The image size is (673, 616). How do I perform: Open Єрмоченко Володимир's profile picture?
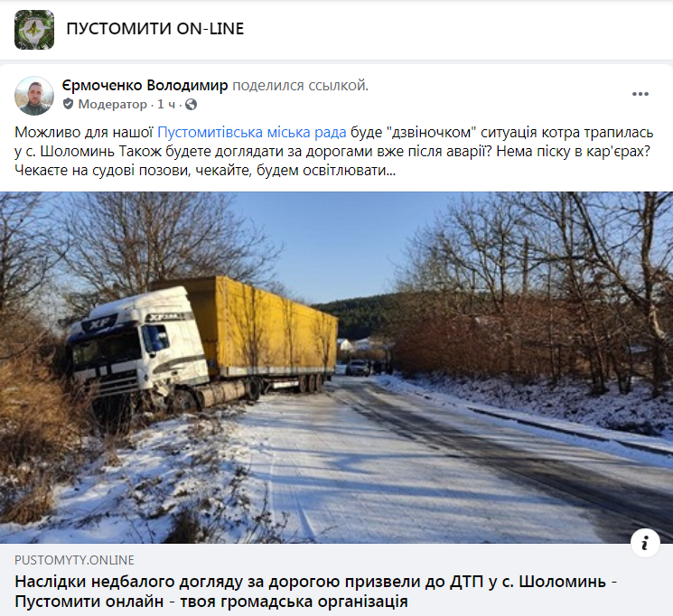[x=34, y=96]
